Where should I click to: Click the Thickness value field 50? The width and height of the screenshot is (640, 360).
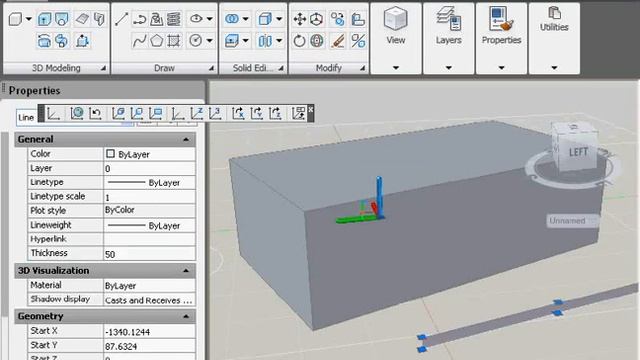(149, 254)
